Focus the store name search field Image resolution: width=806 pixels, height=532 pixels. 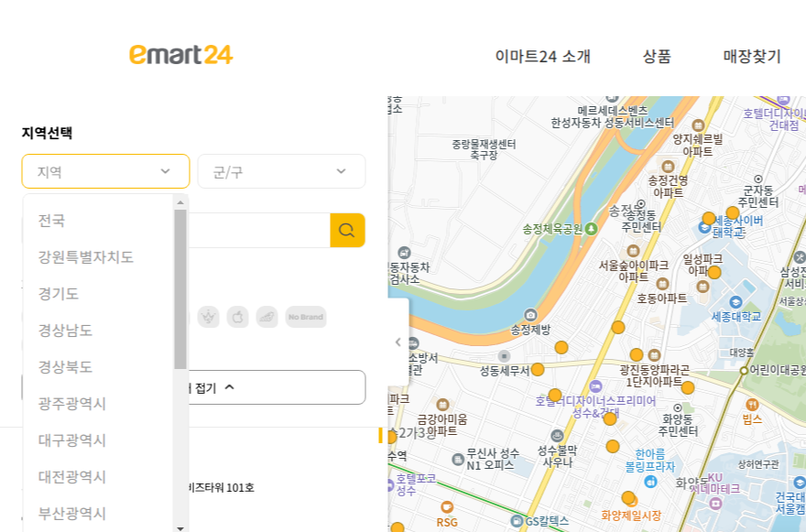[259, 230]
